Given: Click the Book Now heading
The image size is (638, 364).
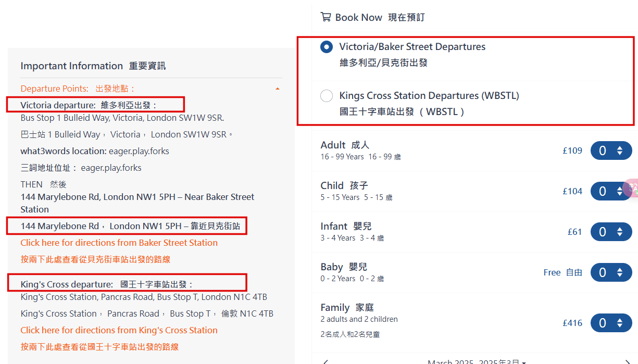Looking at the screenshot, I should [x=380, y=17].
